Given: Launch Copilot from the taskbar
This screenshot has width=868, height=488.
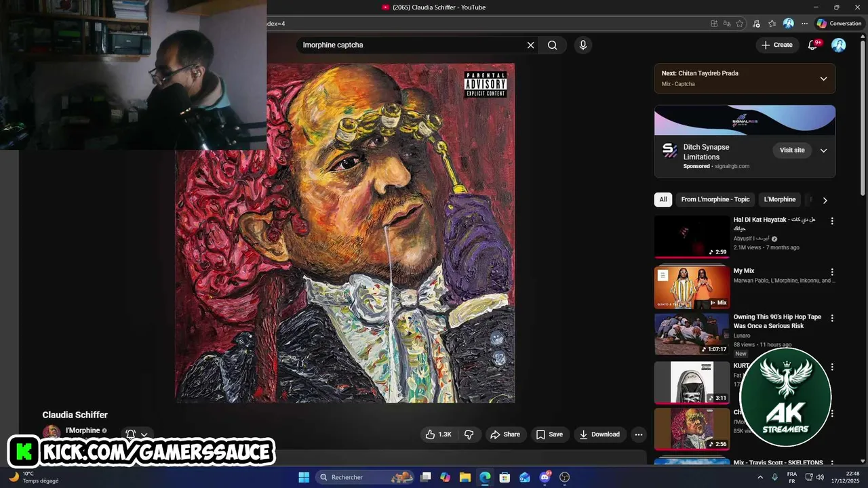Looking at the screenshot, I should point(445,477).
